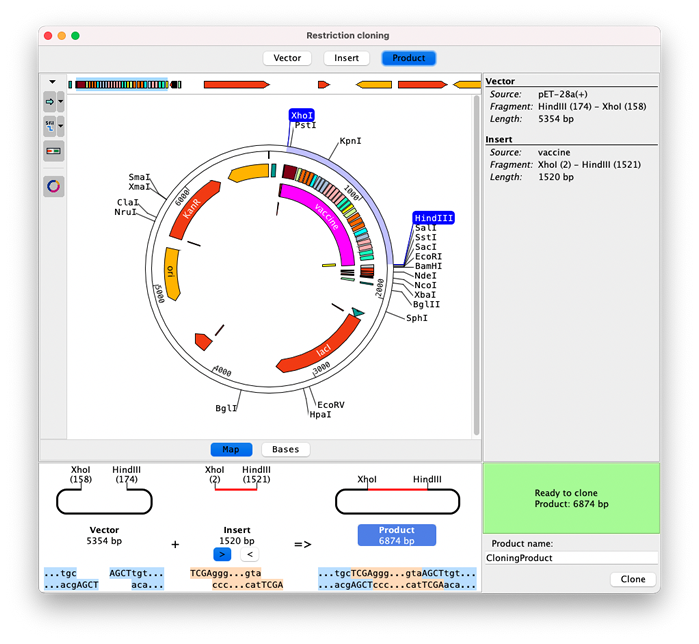Open dropdown arrow beside features icon
Image resolution: width=699 pixels, height=644 pixels.
coord(62,102)
